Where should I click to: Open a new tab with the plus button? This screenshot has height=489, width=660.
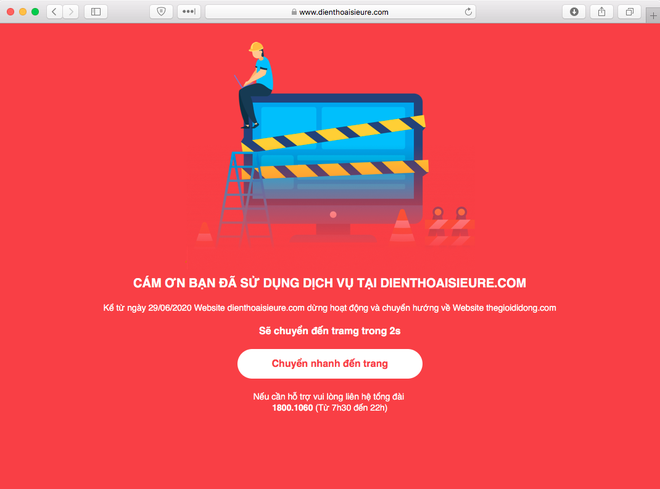coord(653,16)
